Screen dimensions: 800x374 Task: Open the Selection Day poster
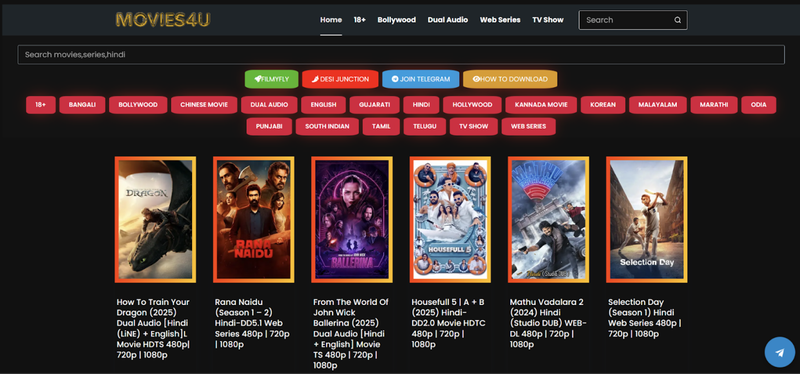(646, 219)
